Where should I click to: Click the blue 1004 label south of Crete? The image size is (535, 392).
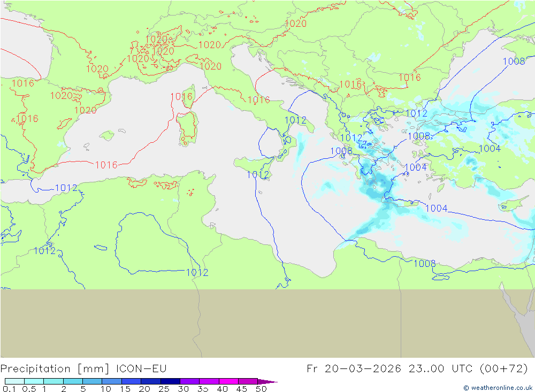point(437,208)
